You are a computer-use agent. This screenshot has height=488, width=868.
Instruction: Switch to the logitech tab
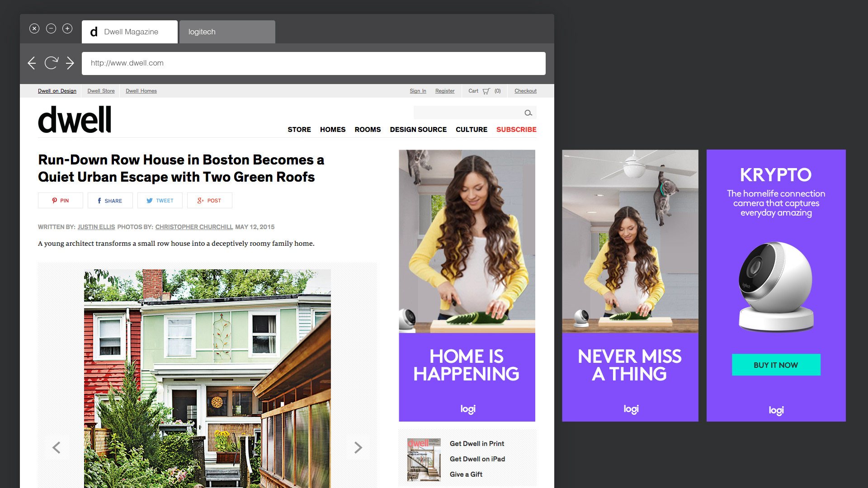(x=227, y=32)
